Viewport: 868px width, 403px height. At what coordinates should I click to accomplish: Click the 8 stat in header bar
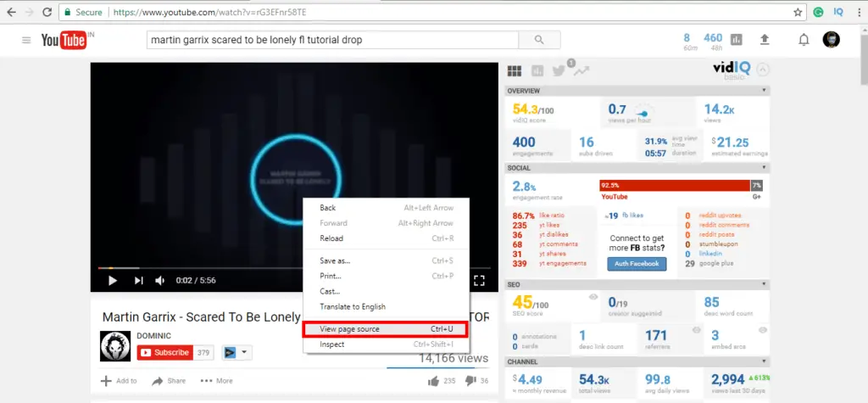click(x=687, y=37)
